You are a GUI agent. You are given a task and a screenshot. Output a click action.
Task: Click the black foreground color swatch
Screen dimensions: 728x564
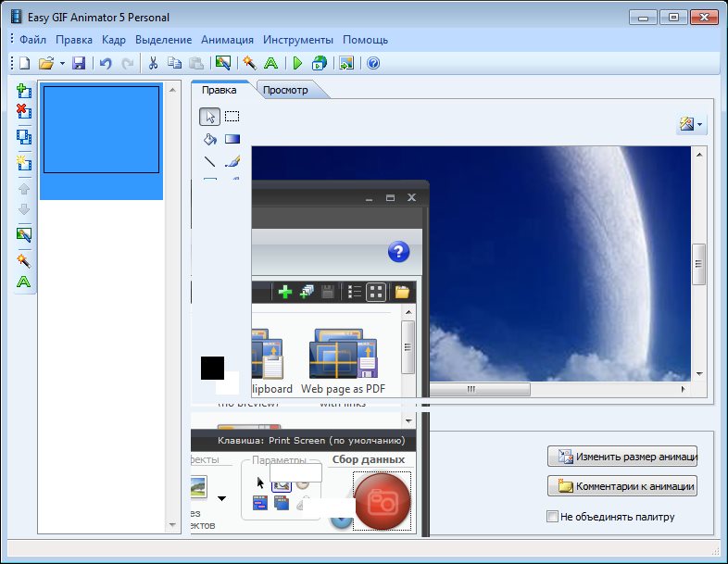pos(211,367)
